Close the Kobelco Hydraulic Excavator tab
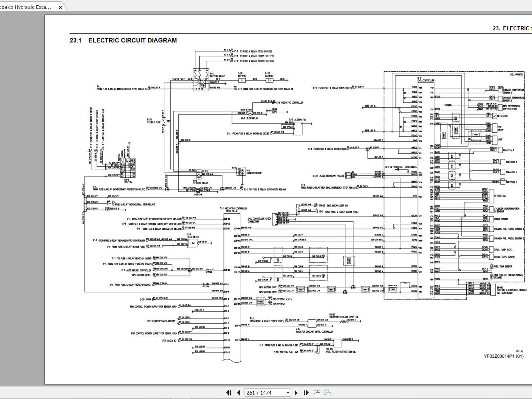 point(61,7)
